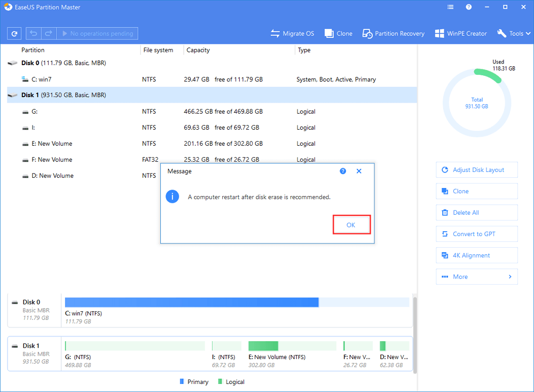
Task: Click the No operations pending button
Action: pyautogui.click(x=97, y=33)
